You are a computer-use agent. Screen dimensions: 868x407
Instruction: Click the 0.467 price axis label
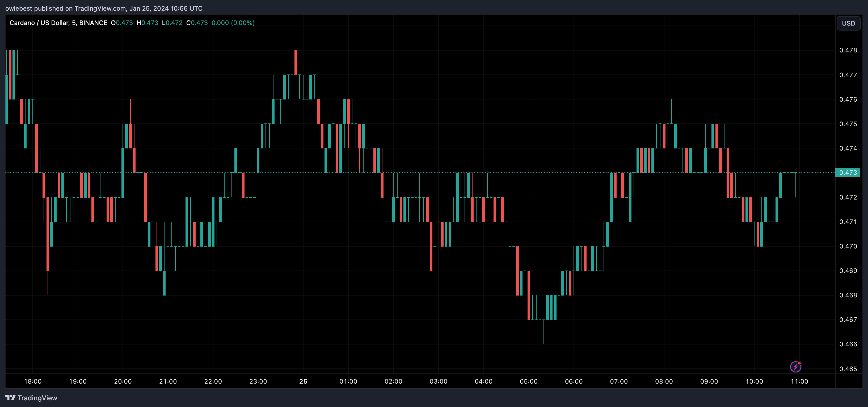click(x=848, y=320)
